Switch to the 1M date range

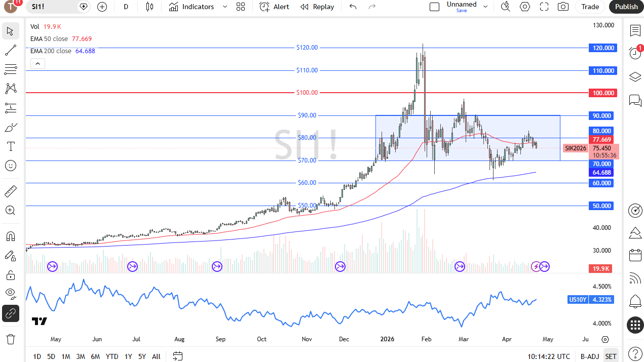(66, 356)
